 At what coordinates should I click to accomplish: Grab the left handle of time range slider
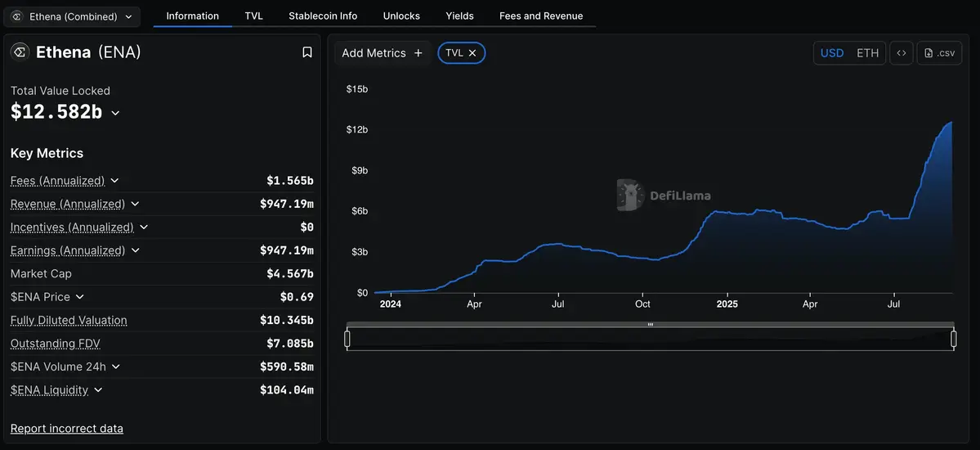pos(347,339)
